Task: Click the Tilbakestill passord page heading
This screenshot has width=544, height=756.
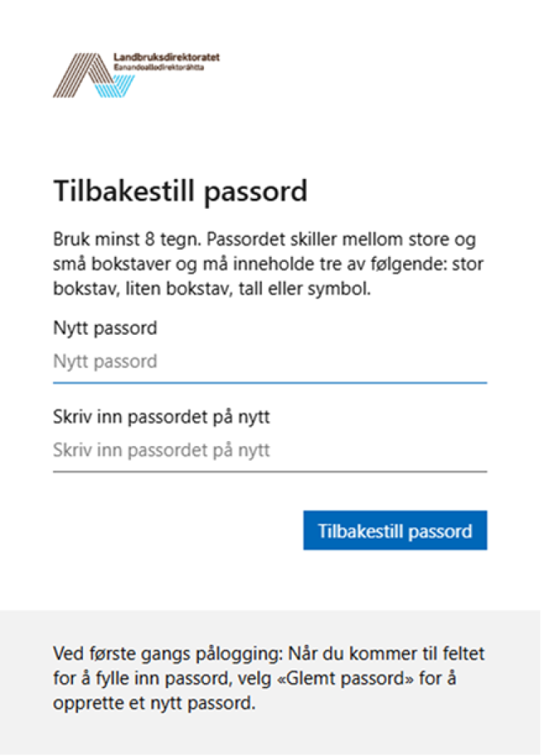Action: click(x=181, y=190)
